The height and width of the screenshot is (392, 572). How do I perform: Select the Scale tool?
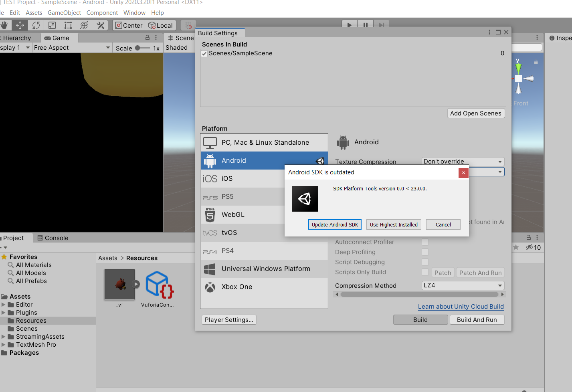52,25
